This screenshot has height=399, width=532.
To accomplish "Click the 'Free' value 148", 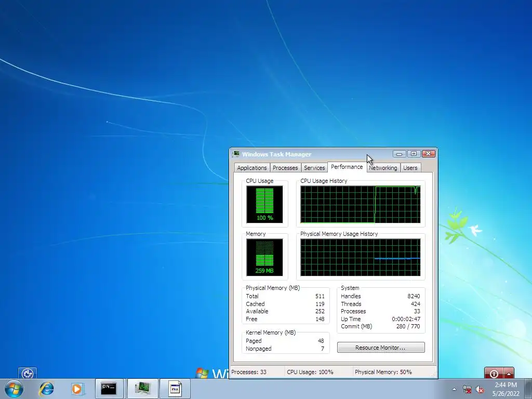I will pos(320,319).
